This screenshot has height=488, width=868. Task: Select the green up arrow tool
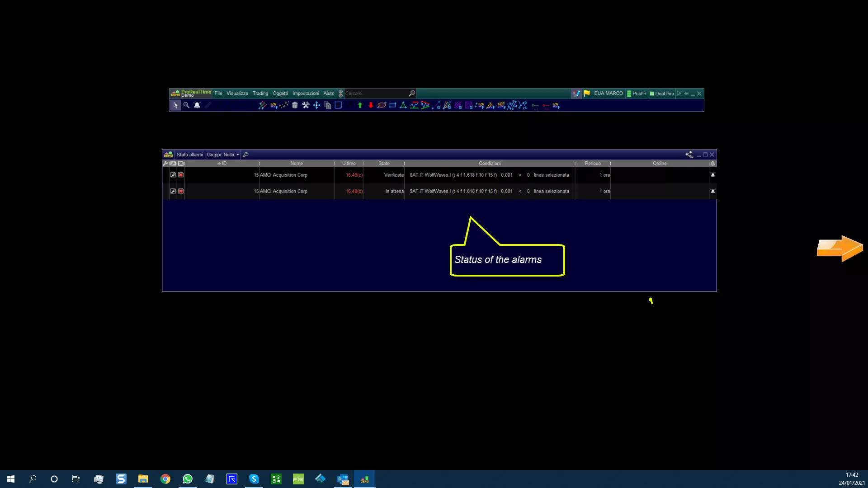pyautogui.click(x=360, y=105)
